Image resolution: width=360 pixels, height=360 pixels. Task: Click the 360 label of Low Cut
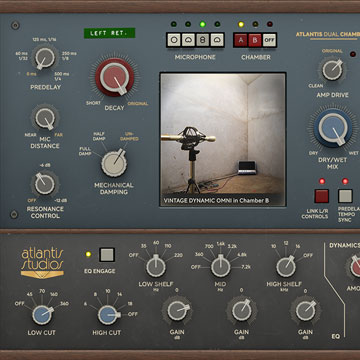pyautogui.click(x=64, y=304)
